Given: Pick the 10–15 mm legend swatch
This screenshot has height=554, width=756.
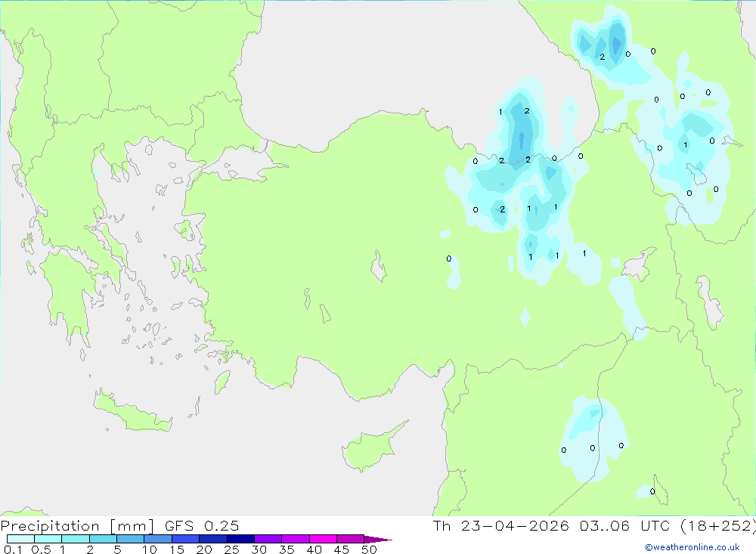Looking at the screenshot, I should (158, 539).
